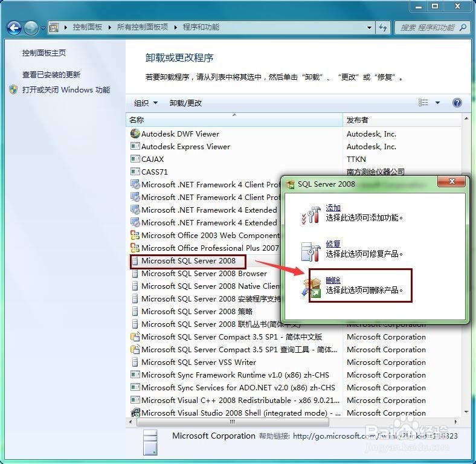
Task: Select Microsoft SQL Server 2008 策略 row
Action: click(206, 312)
